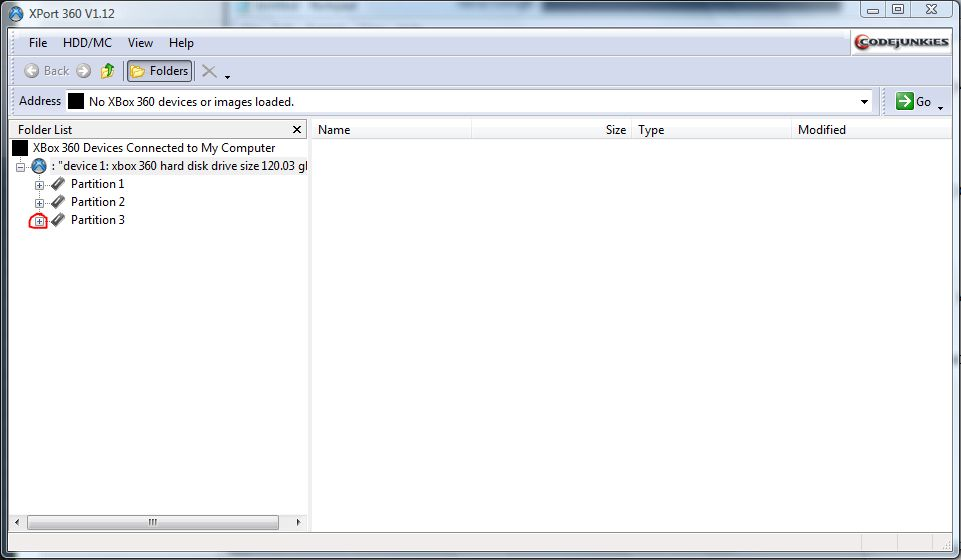
Task: Click the Forward arrow icon
Action: pyautogui.click(x=83, y=71)
